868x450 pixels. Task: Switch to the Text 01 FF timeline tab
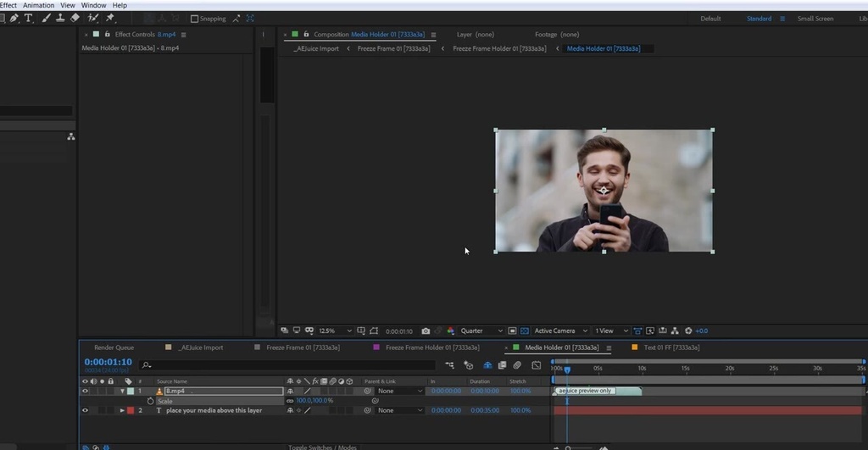pos(671,347)
